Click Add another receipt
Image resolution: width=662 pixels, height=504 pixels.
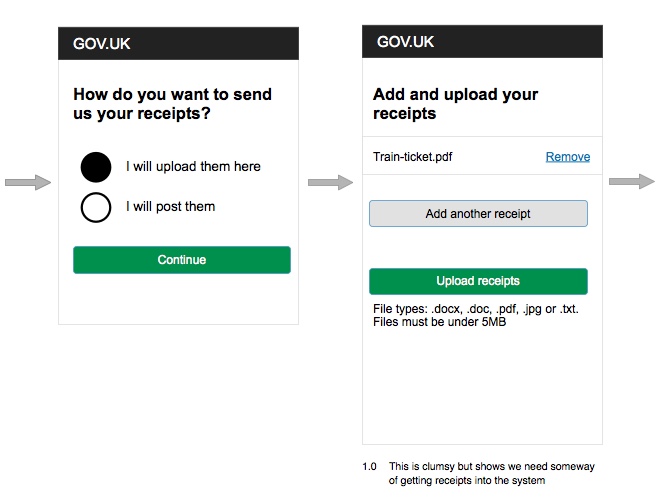tap(478, 214)
